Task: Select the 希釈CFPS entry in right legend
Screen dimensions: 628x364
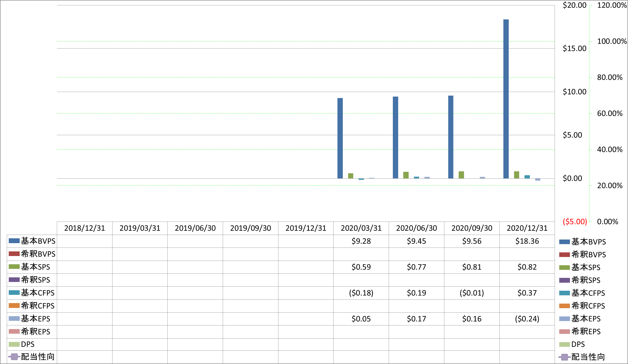Action: [x=582, y=306]
